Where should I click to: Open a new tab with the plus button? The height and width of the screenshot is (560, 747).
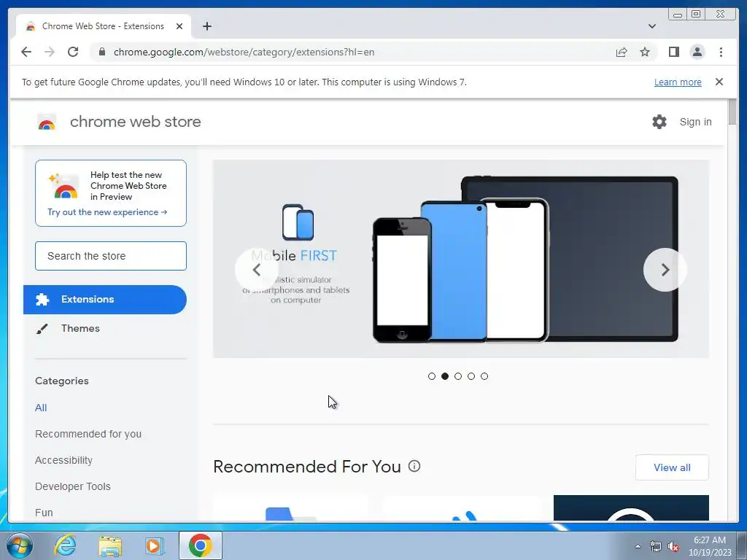[206, 26]
